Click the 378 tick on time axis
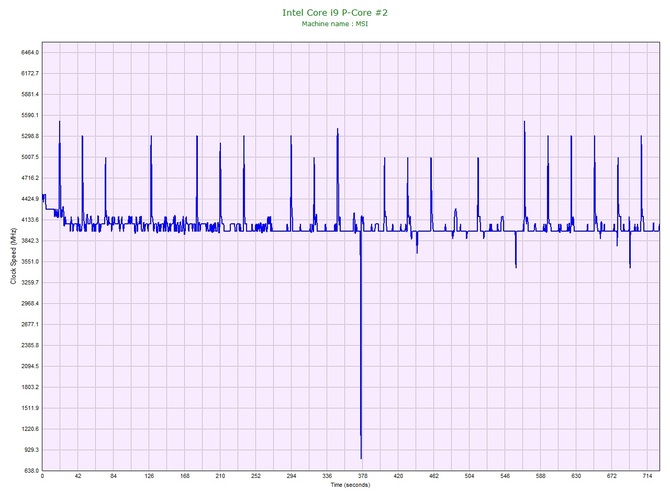 [362, 476]
